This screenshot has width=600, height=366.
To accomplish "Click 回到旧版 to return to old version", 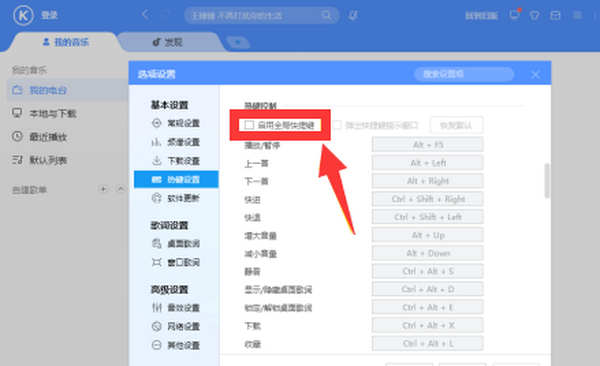I will pos(481,16).
